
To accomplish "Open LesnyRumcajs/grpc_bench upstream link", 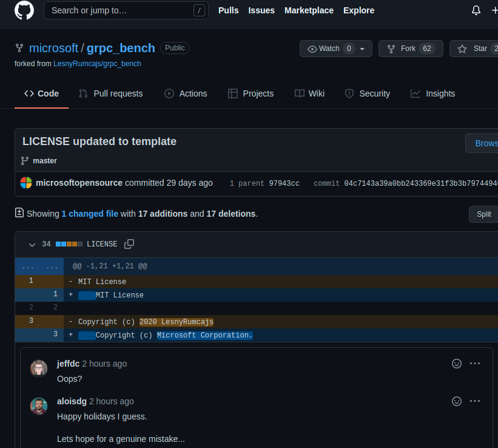I will pos(97,64).
